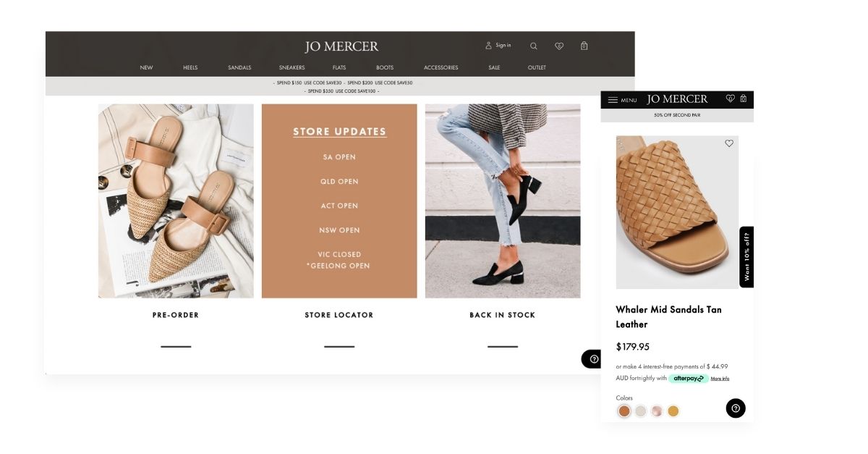Viewport: 868px width, 454px height.
Task: Click the PRE-ORDER shoe image
Action: pyautogui.click(x=176, y=201)
